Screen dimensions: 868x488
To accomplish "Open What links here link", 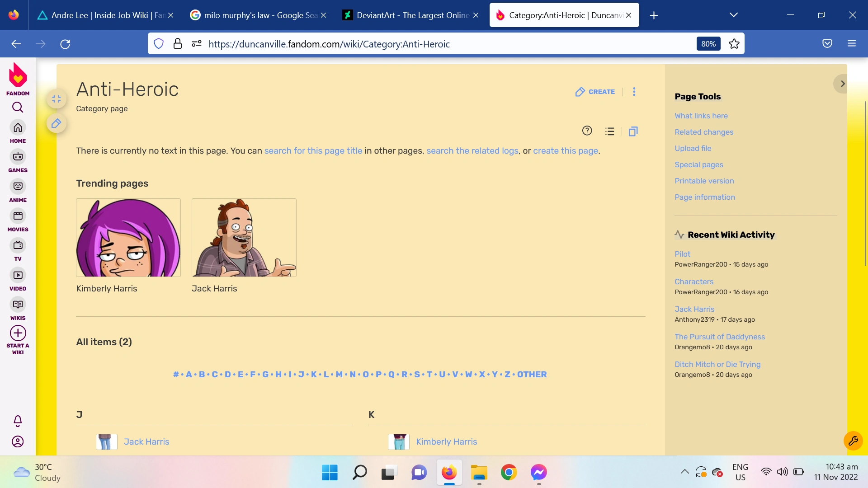I will click(701, 116).
